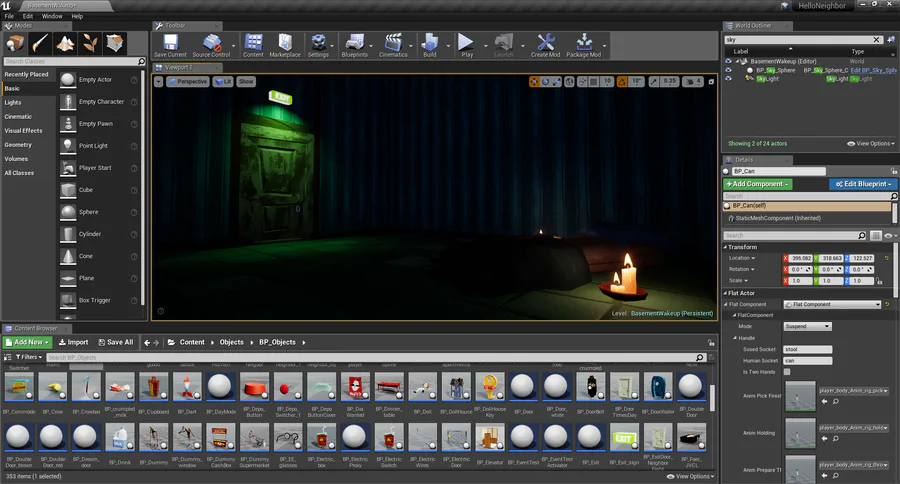Toggle visibility of SkyLight in outliner
This screenshot has width=900, height=484.
728,79
